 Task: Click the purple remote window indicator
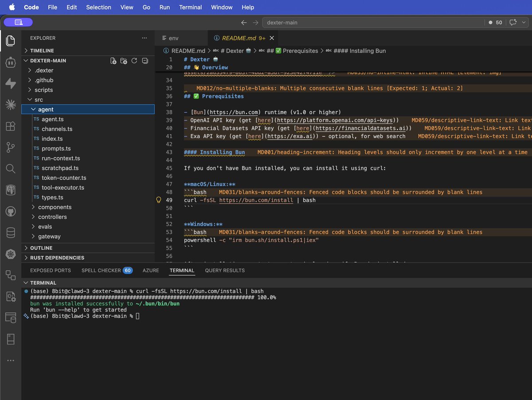(18, 22)
